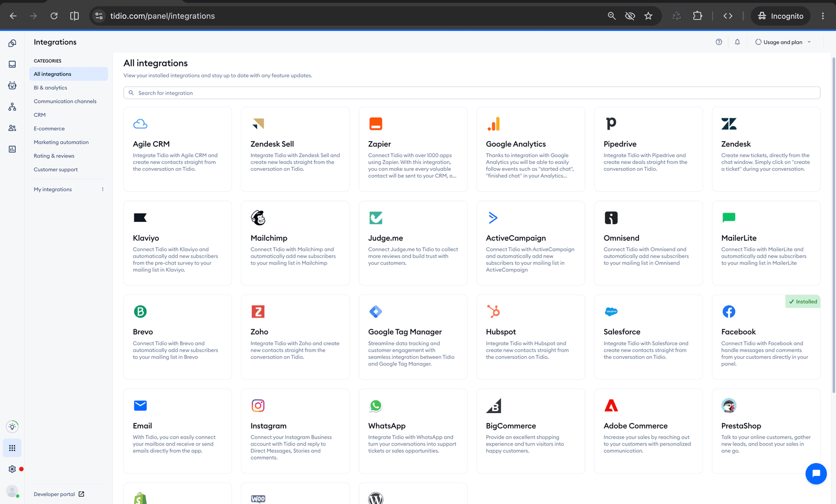
Task: Open the contacts people icon in sidebar
Action: pyautogui.click(x=12, y=128)
